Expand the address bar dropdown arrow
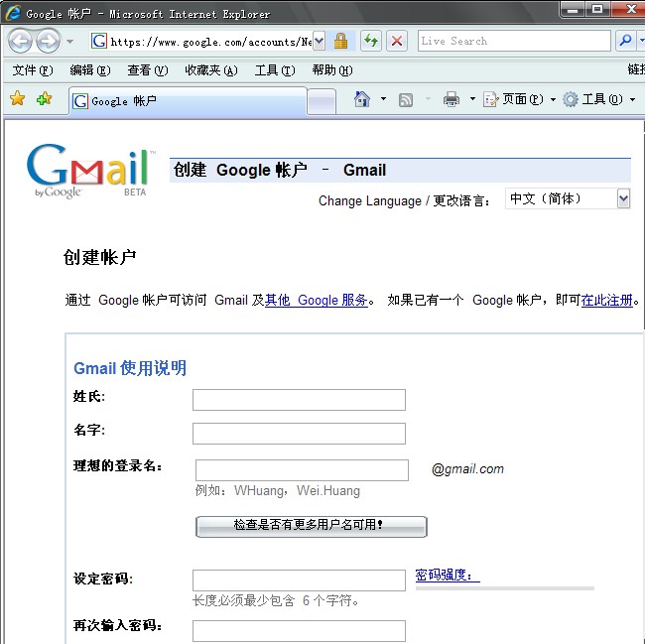Screen dimensions: 645x644 point(319,41)
